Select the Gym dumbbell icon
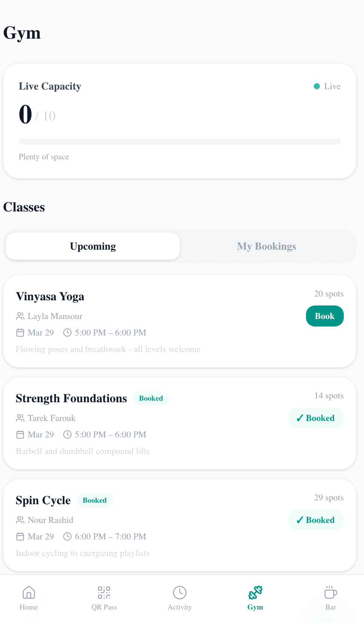 (255, 593)
